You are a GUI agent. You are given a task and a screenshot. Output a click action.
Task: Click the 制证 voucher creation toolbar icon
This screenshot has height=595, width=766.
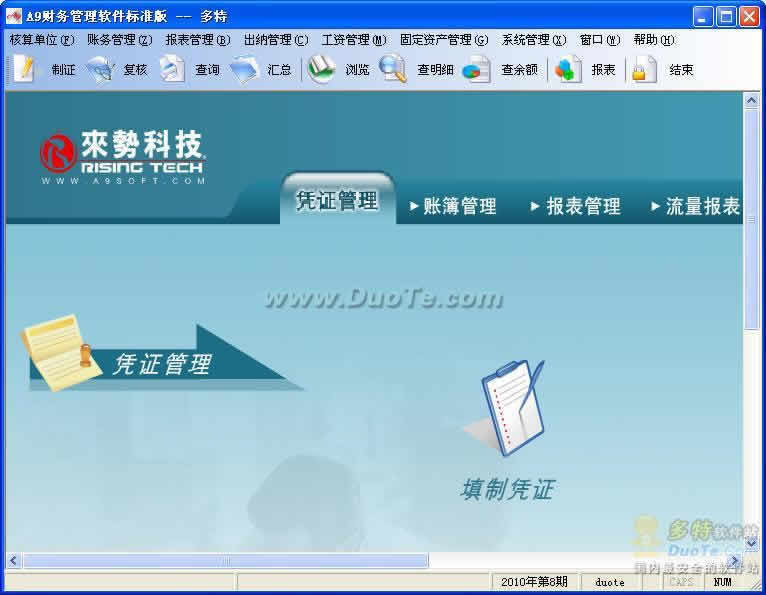pyautogui.click(x=24, y=69)
